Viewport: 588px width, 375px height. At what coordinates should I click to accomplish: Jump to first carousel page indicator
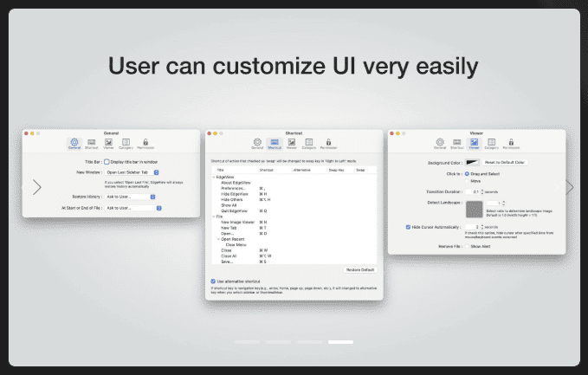click(247, 342)
